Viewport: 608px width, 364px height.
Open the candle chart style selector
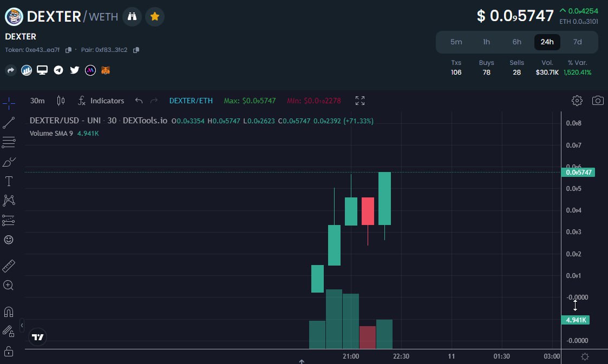pyautogui.click(x=61, y=101)
